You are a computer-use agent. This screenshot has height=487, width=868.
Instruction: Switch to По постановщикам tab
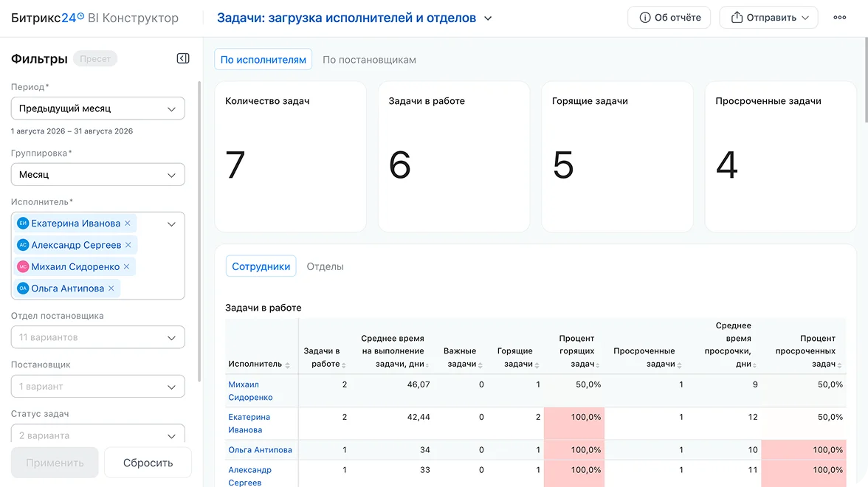tap(369, 60)
